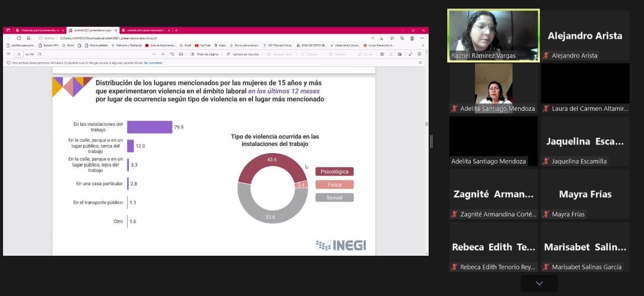Enter full screen with the expand arrows icon
This screenshot has width=644, height=296.
point(411,54)
